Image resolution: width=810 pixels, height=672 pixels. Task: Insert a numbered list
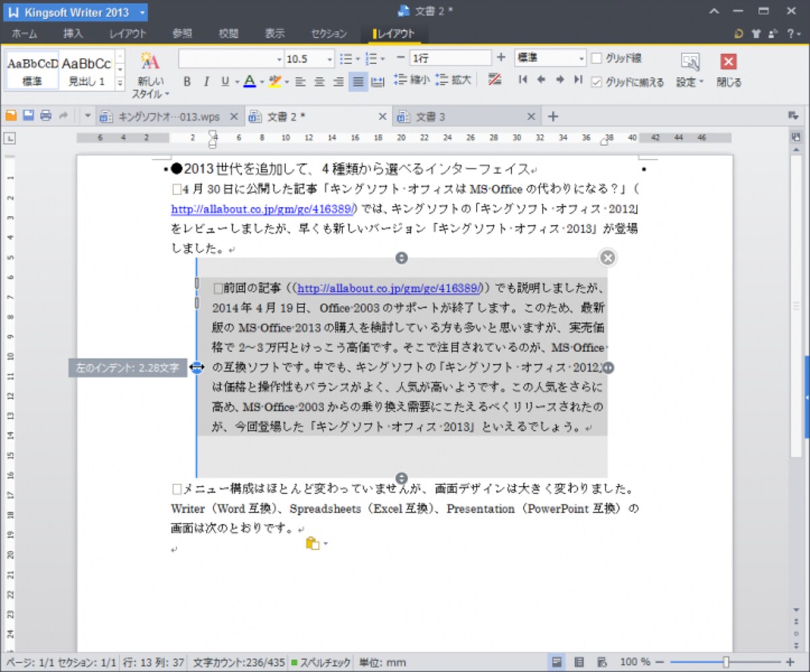[x=371, y=59]
